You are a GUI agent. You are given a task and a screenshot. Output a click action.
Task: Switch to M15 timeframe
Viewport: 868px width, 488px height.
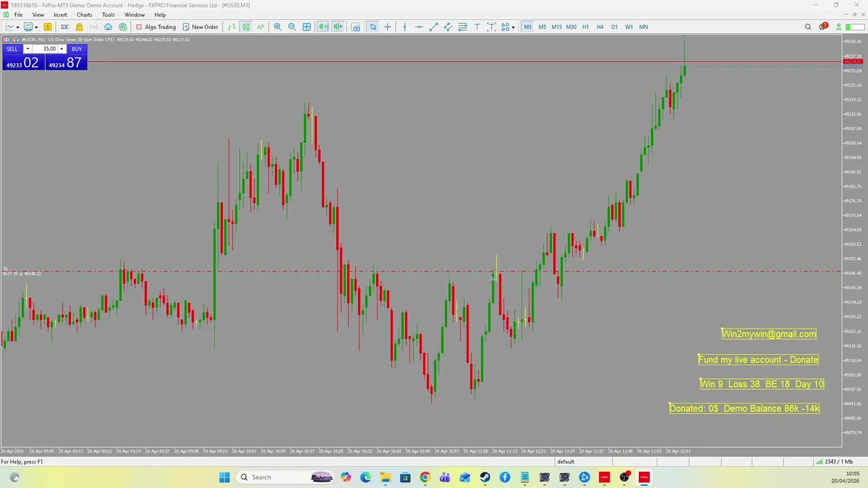tap(557, 27)
